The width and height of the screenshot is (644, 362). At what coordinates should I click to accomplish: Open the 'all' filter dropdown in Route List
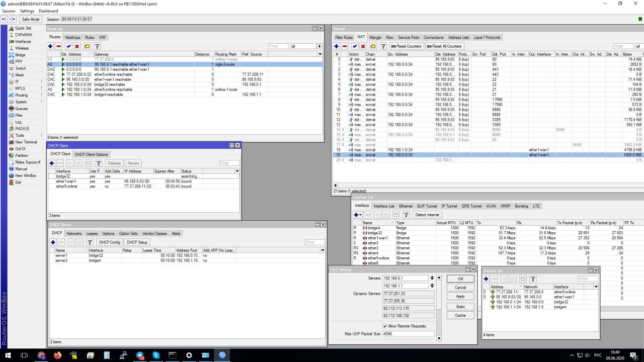319,46
